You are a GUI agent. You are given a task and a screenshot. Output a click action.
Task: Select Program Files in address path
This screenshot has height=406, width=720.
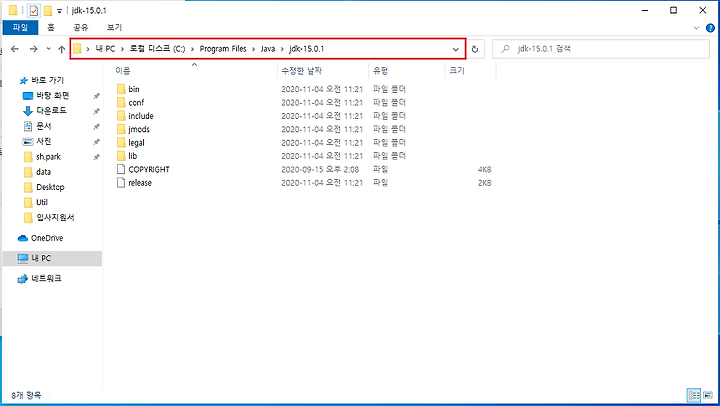coord(223,49)
